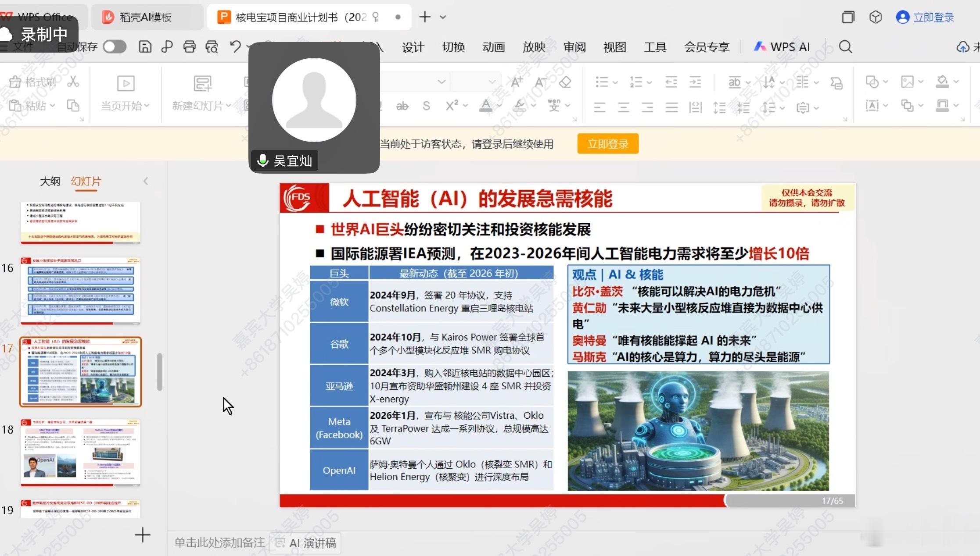Open the insert picture dropdown
This screenshot has height=556, width=980.
(x=912, y=82)
